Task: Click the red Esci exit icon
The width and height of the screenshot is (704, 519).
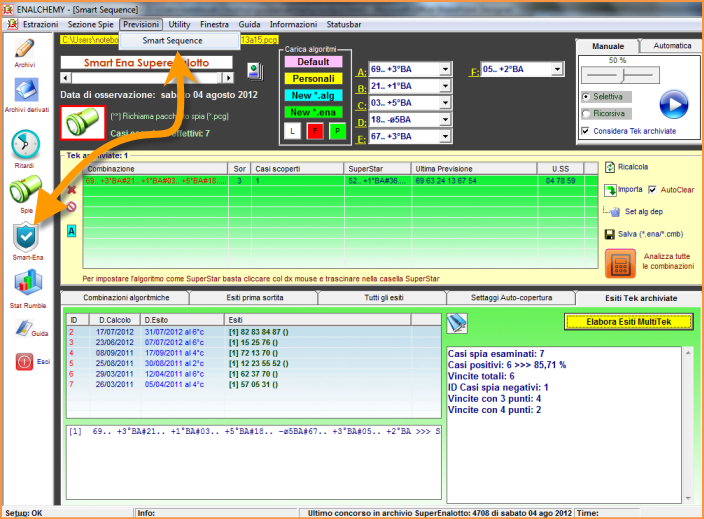Action: click(x=24, y=362)
